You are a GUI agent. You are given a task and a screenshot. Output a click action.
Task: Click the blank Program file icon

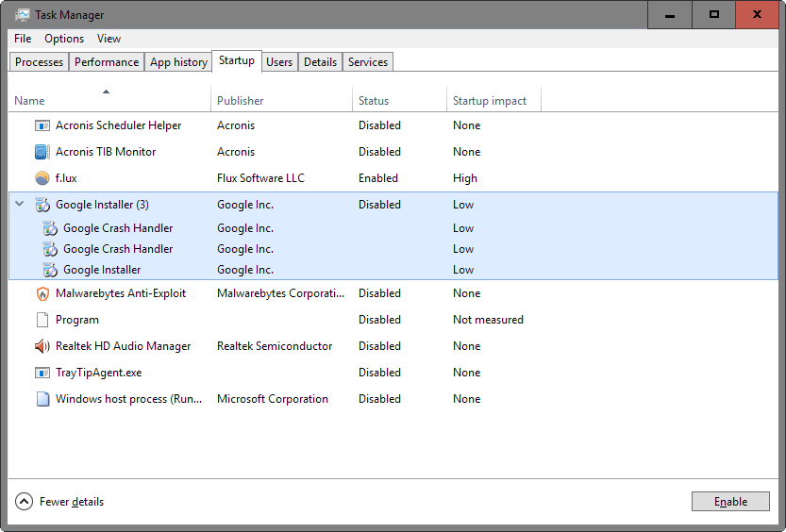click(x=42, y=320)
